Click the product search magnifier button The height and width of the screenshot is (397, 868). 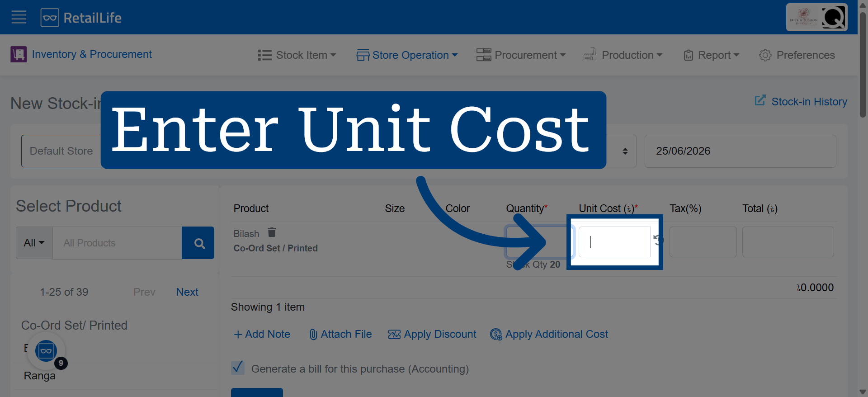pyautogui.click(x=198, y=243)
